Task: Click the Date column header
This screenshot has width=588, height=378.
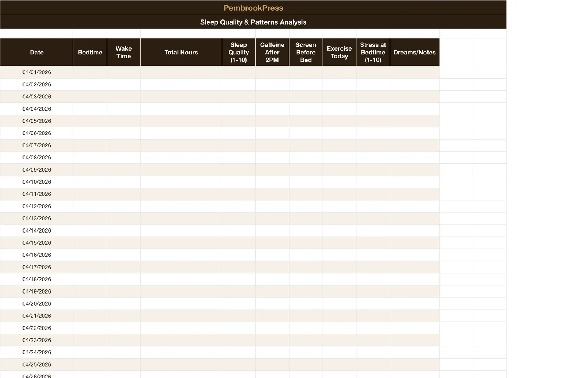Action: pyautogui.click(x=37, y=52)
